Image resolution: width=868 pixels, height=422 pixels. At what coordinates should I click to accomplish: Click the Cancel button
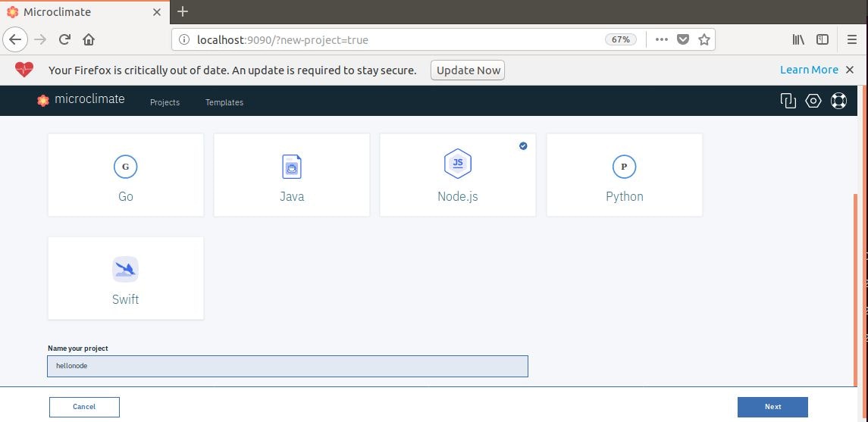[x=84, y=407]
